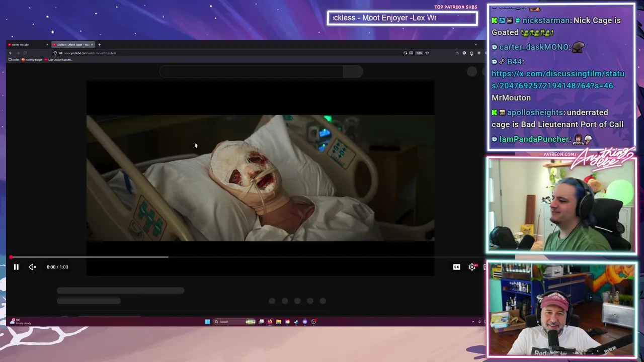Image resolution: width=644 pixels, height=362 pixels.
Task: Click the zoom level percentage badge
Action: (x=419, y=53)
